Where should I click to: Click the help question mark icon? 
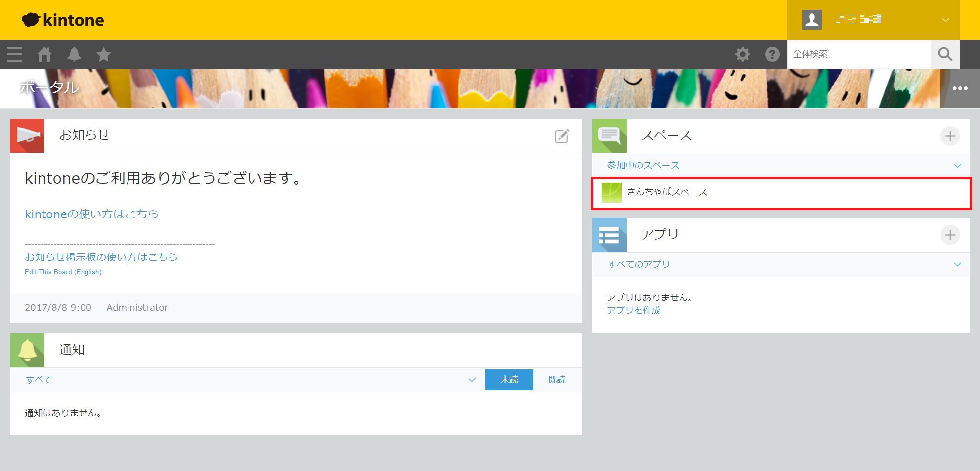coord(772,54)
